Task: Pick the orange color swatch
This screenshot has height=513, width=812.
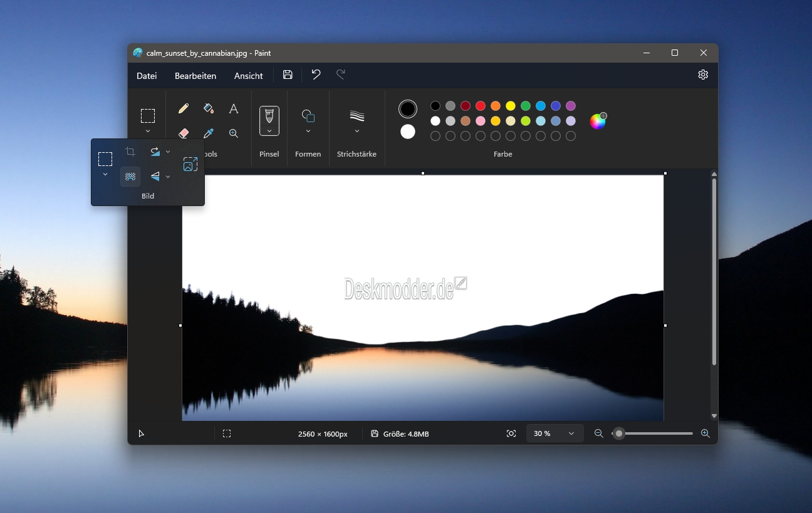Action: coord(496,106)
